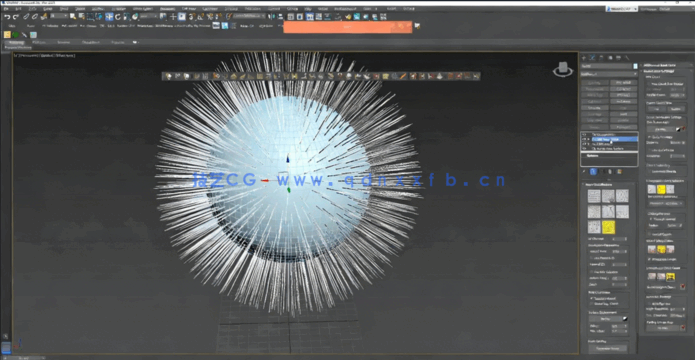This screenshot has width=695, height=360.
Task: Choose the Select Object tool
Action: tap(73, 17)
